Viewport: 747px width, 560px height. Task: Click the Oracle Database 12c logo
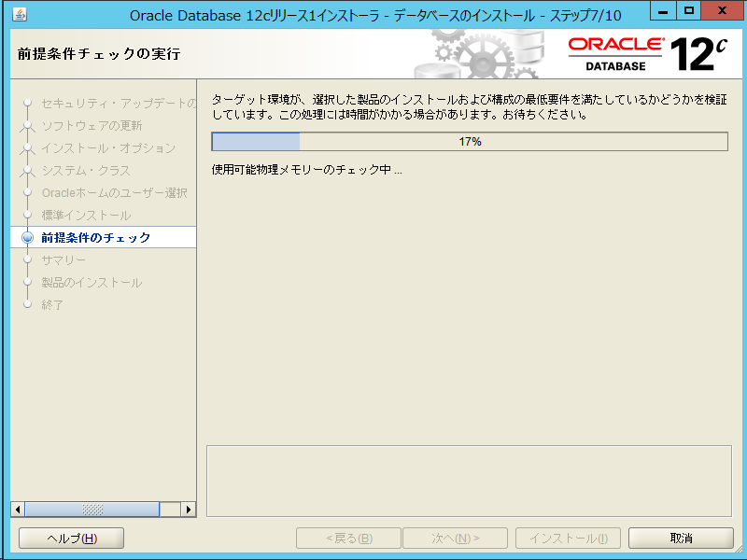point(648,54)
